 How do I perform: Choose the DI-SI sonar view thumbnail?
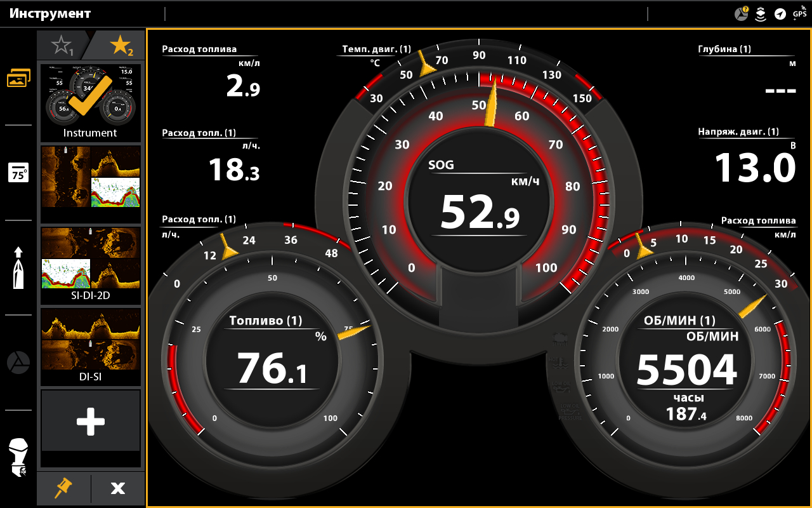[91, 346]
